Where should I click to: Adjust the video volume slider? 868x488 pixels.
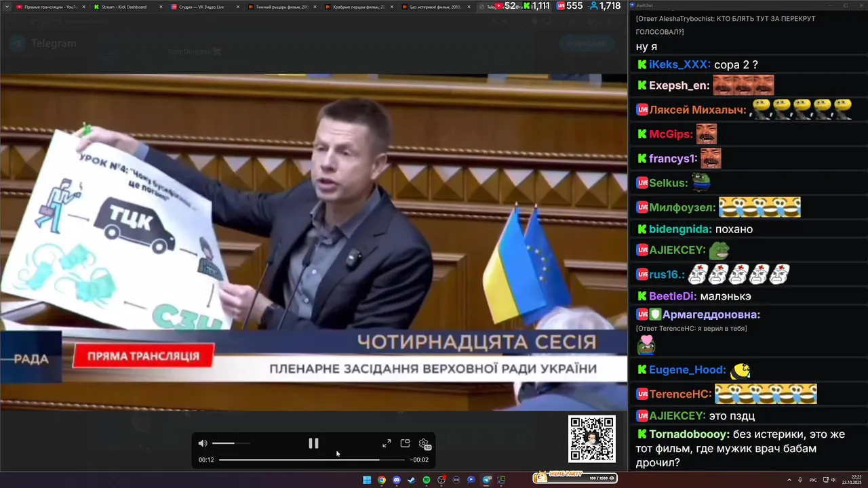pos(231,443)
